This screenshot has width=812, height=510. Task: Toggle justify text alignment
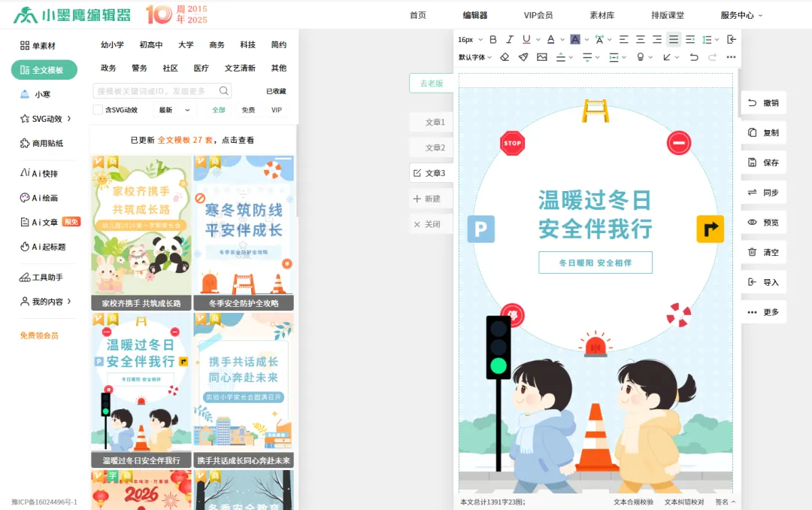[x=673, y=39]
